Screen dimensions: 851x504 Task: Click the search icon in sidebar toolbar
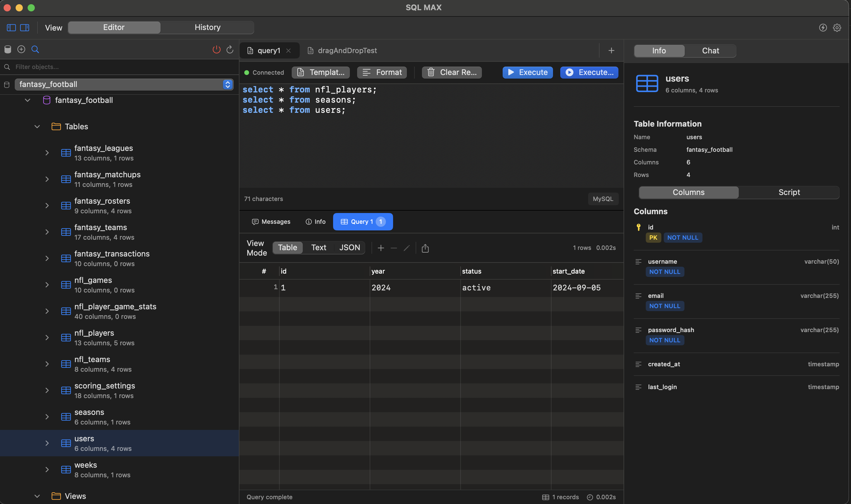point(35,49)
